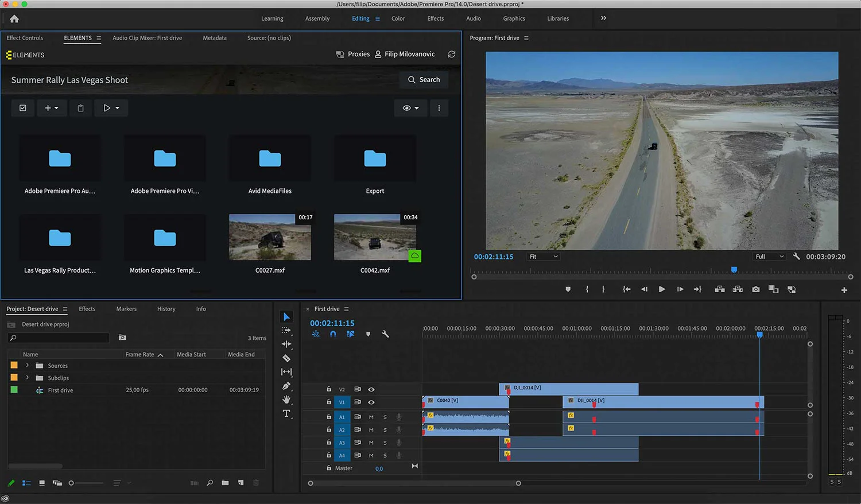Image resolution: width=861 pixels, height=504 pixels.
Task: Select the Razor tool
Action: [x=286, y=358]
